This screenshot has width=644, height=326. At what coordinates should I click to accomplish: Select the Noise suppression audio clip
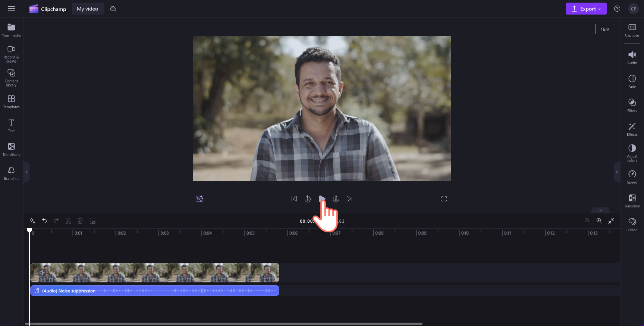[x=155, y=291]
